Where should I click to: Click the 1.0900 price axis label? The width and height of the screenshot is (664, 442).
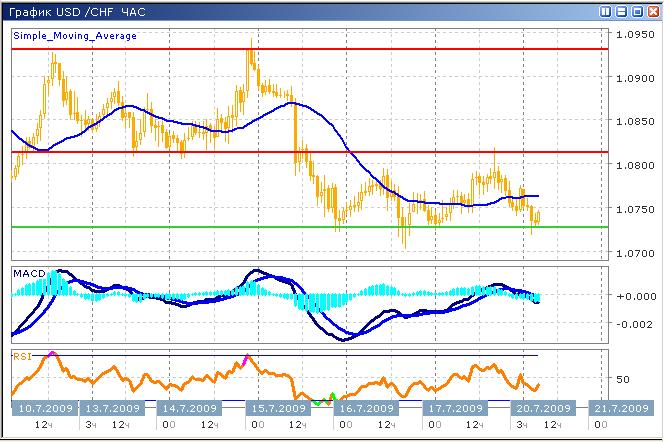[634, 78]
